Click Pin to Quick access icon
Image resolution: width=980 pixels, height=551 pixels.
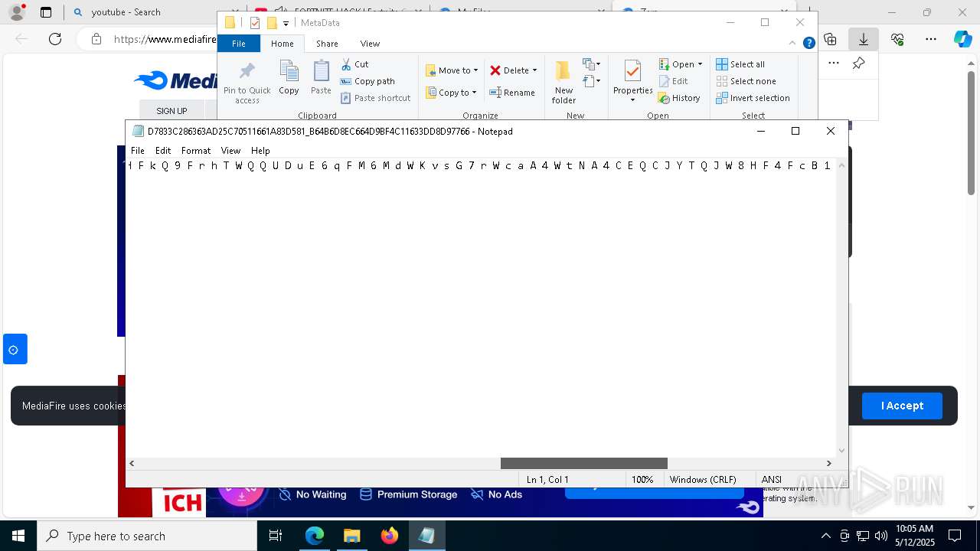[247, 83]
